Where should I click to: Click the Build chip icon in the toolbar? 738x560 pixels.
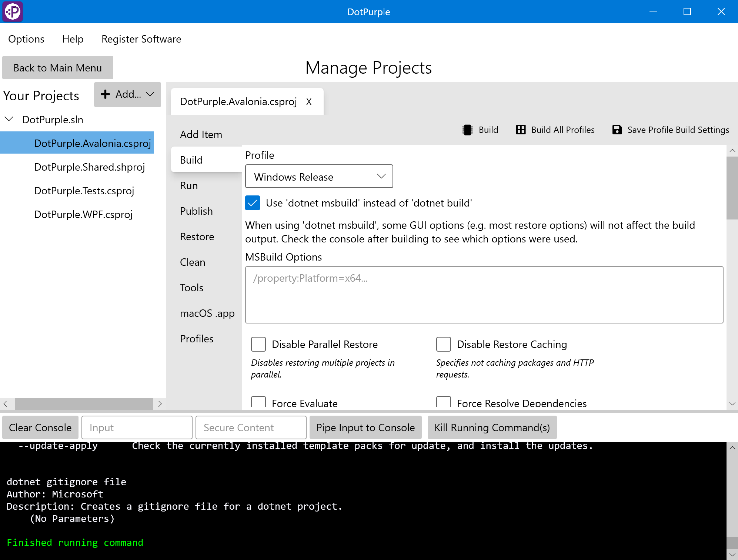point(467,130)
